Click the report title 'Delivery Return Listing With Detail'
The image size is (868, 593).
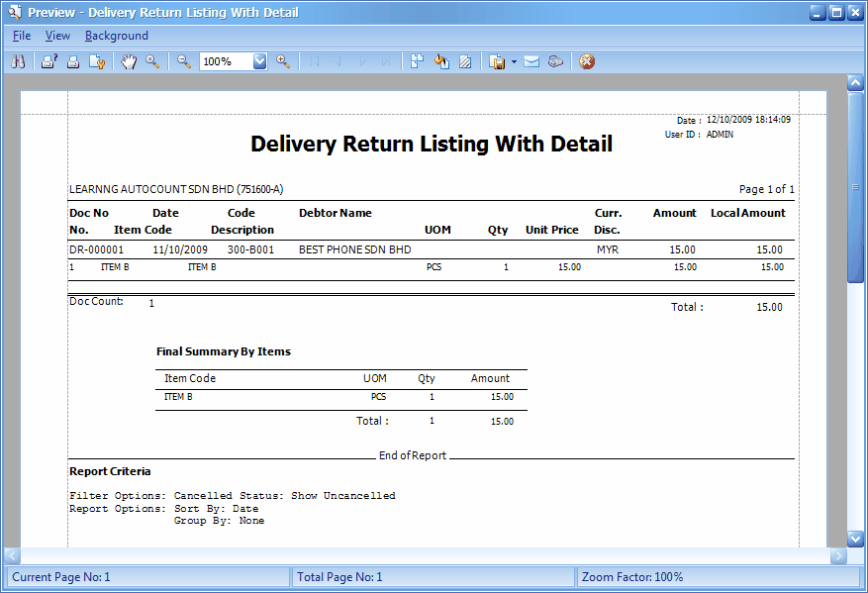click(x=432, y=144)
